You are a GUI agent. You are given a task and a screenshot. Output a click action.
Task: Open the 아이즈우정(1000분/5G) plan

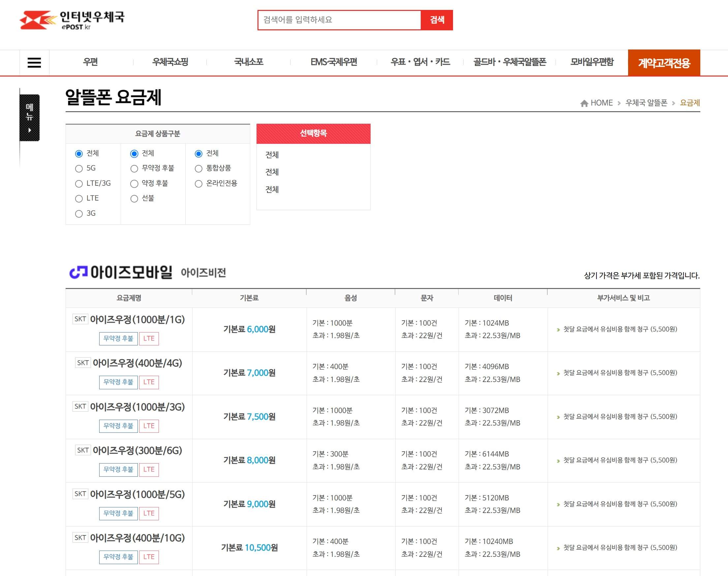[x=137, y=495]
